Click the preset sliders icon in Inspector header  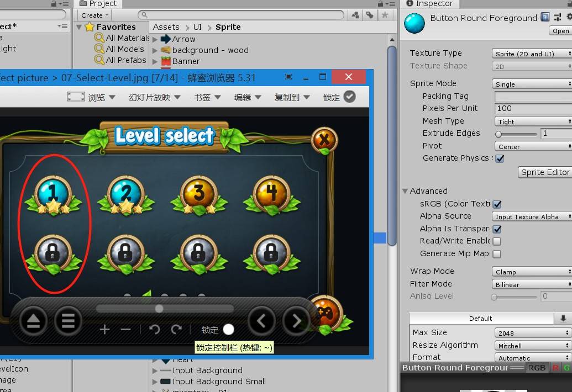tap(558, 17)
